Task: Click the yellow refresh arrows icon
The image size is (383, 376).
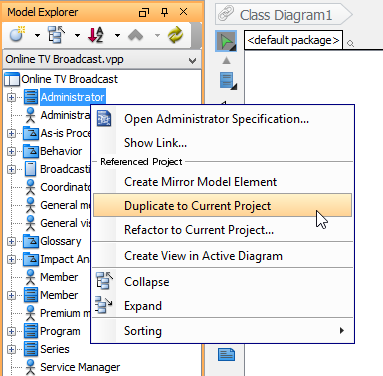Action: (176, 35)
